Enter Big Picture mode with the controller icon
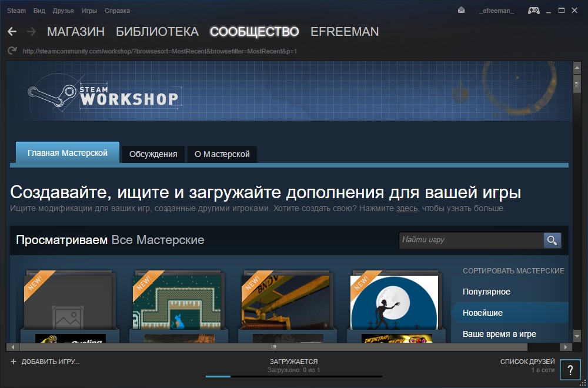This screenshot has width=588, height=388. click(x=533, y=10)
